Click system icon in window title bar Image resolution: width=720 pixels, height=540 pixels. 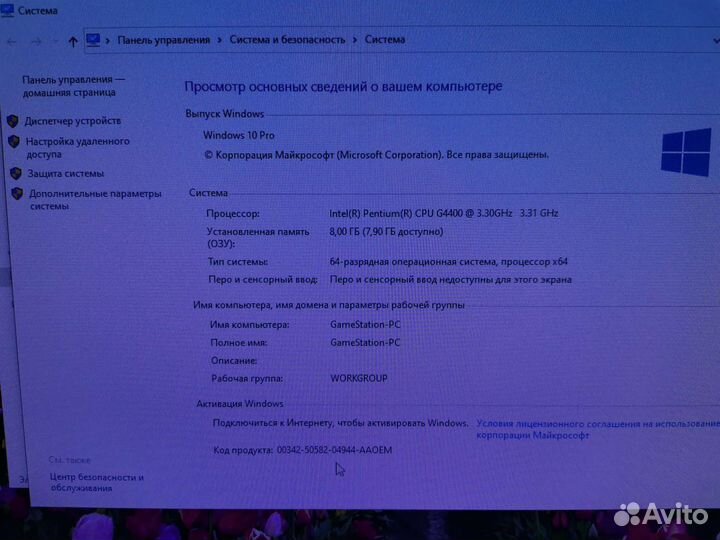pos(7,9)
